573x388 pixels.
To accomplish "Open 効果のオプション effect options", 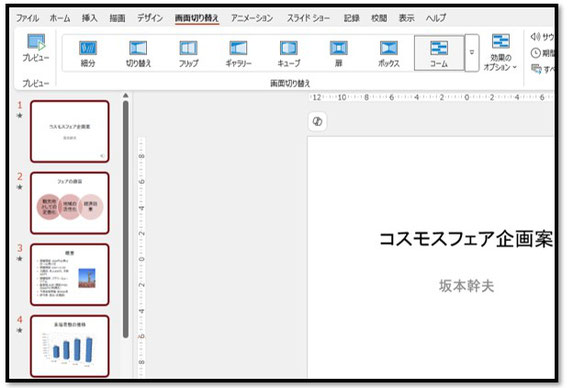I will [500, 53].
